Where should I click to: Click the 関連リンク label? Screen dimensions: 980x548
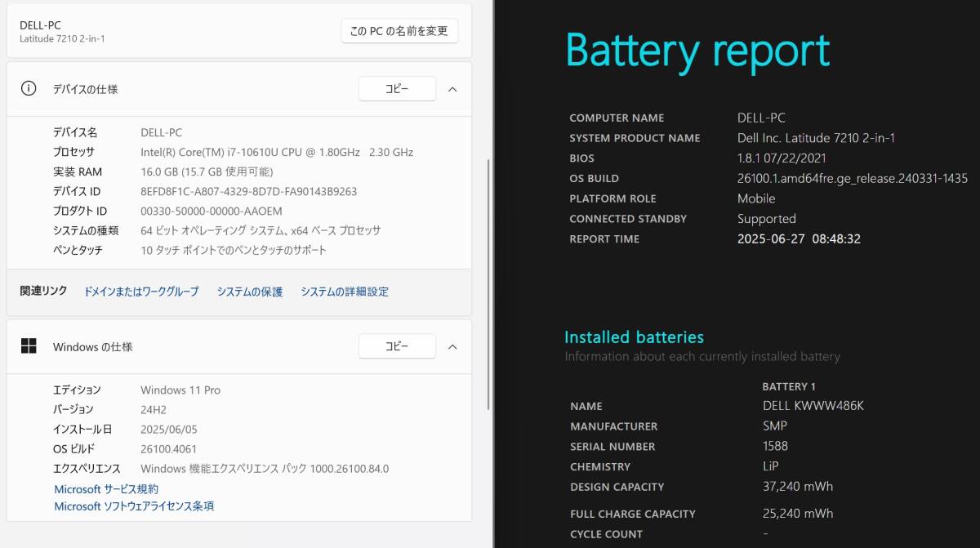click(43, 292)
